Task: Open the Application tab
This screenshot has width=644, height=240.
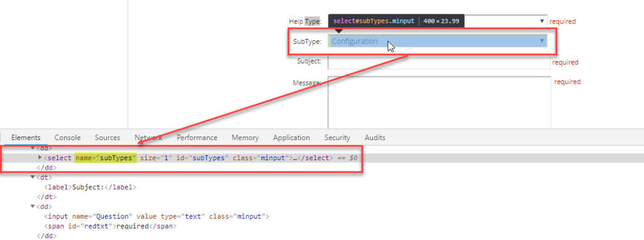Action: tap(291, 138)
